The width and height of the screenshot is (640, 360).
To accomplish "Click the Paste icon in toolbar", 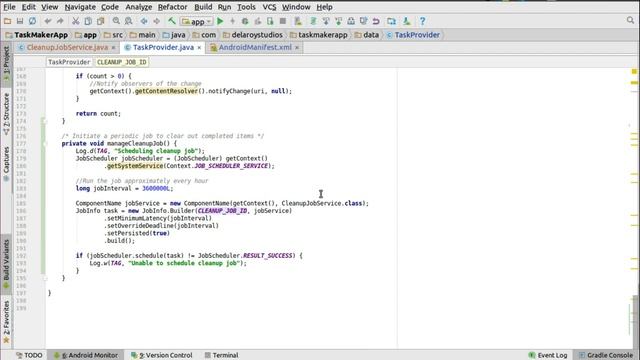I will (x=100, y=21).
